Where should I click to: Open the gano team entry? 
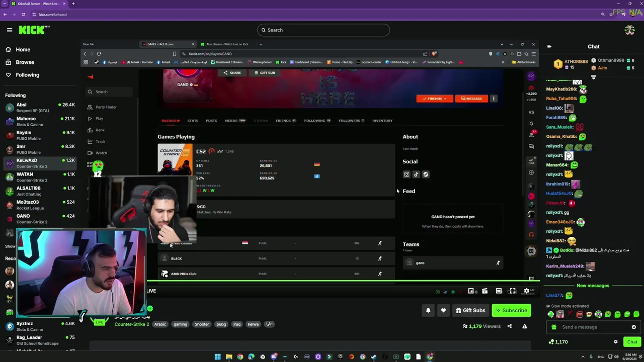coord(452,263)
